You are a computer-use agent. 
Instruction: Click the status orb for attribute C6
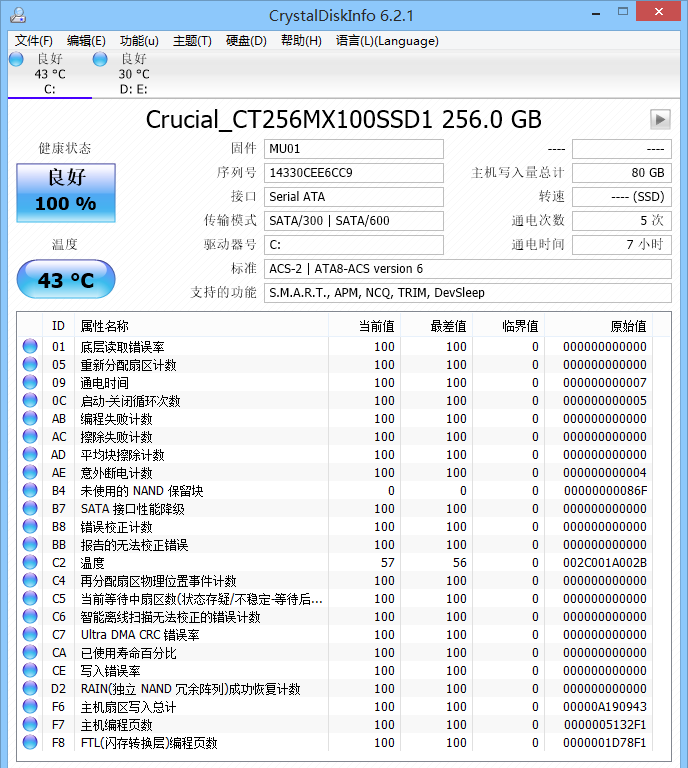[30, 616]
